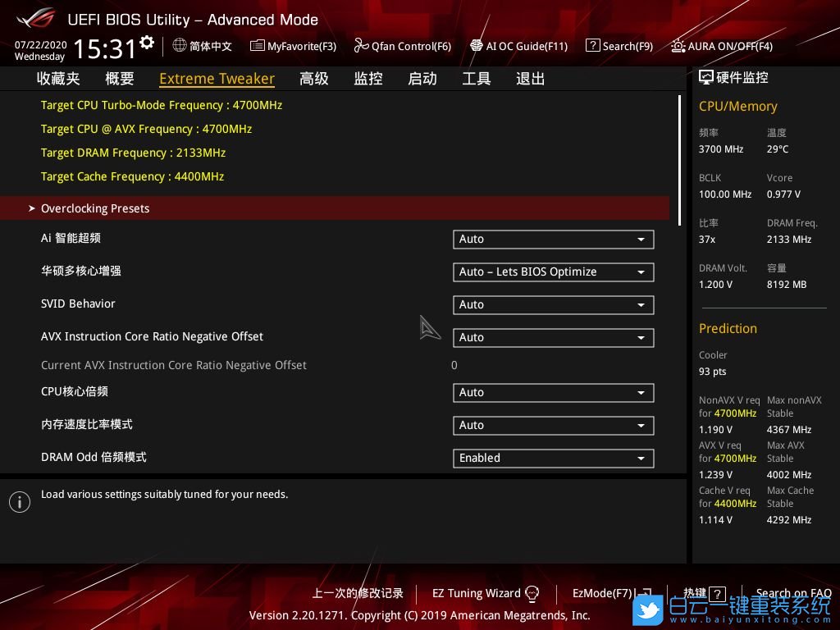This screenshot has width=840, height=630.
Task: Click the settings list vertical scrollbar
Action: point(679,160)
